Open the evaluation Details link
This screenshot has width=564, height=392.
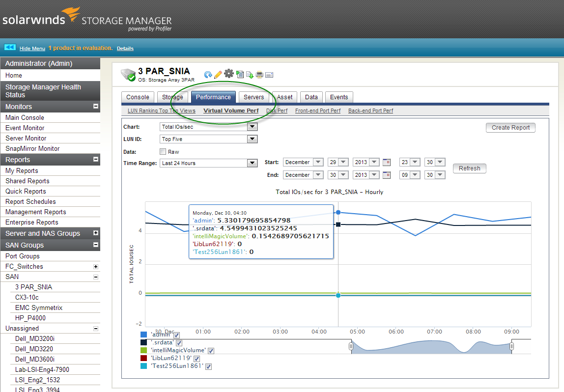125,49
